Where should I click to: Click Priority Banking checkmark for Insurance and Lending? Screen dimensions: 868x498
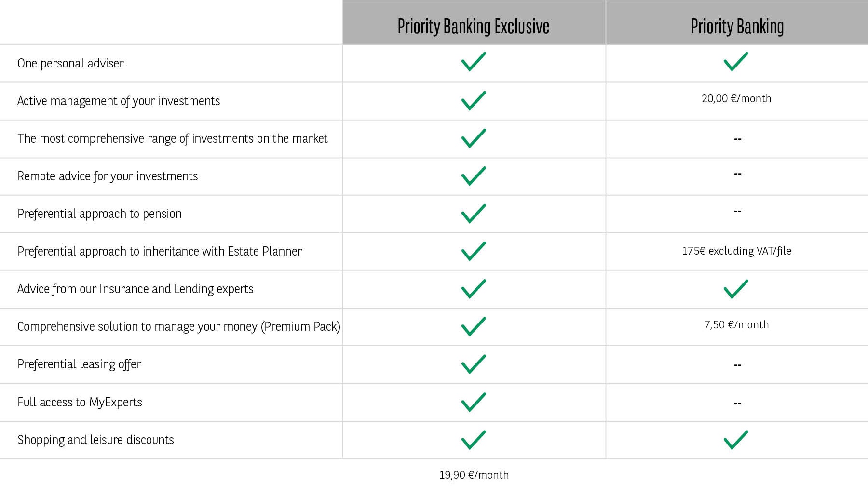pyautogui.click(x=736, y=289)
